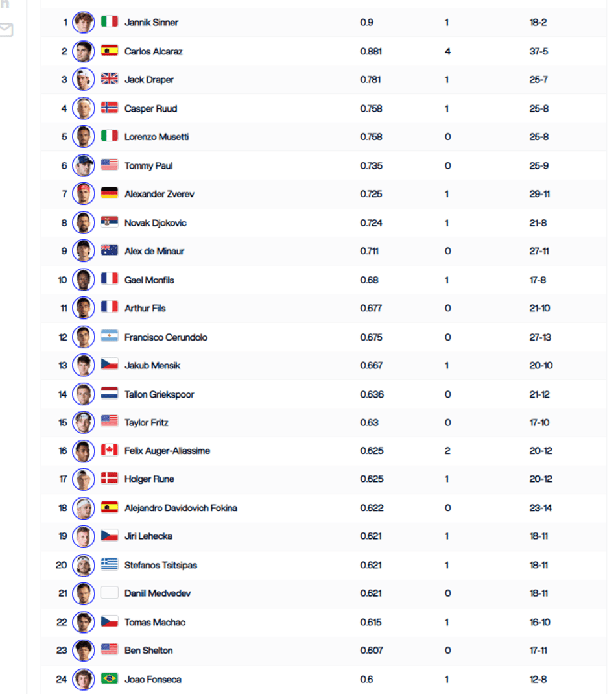Open Alejandro Davidovich Fokina's name link
This screenshot has width=616, height=694.
[x=180, y=508]
